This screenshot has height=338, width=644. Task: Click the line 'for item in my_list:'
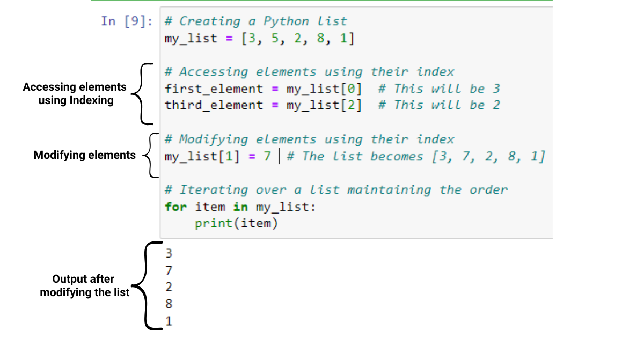coord(240,207)
